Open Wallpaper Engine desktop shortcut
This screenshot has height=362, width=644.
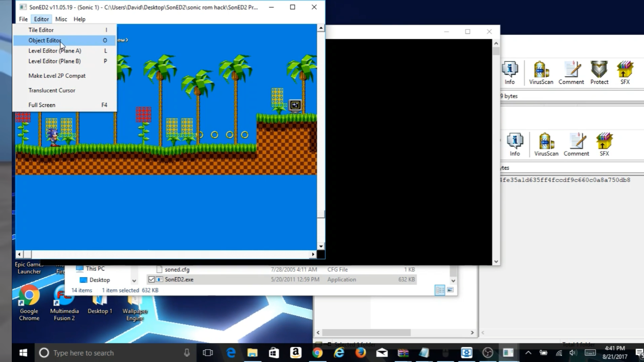click(x=135, y=308)
